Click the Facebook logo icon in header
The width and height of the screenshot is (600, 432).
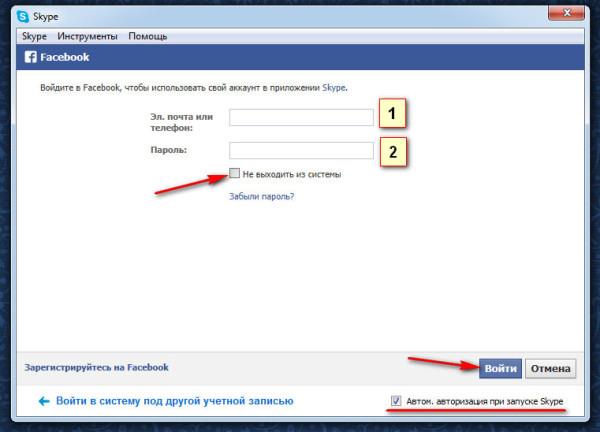(30, 57)
